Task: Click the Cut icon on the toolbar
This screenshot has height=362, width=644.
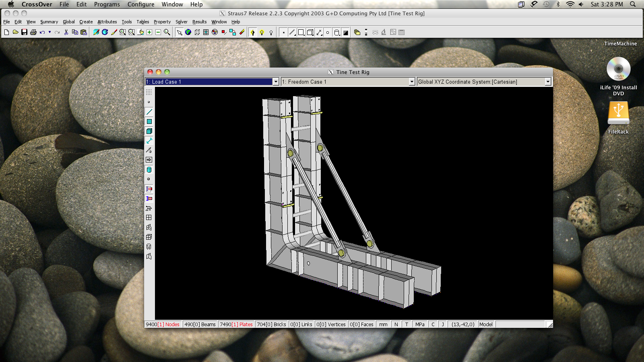Action: click(66, 32)
